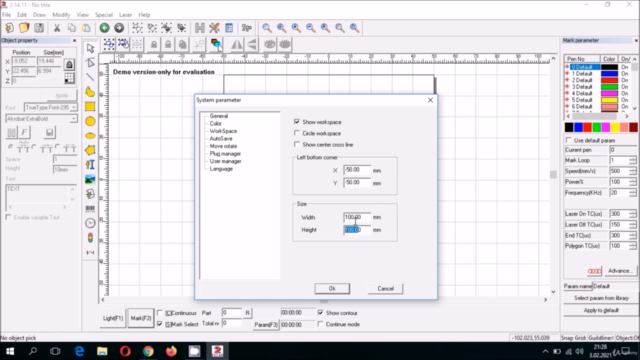The image size is (640, 360).
Task: Select the Circle draw tool
Action: [90, 121]
